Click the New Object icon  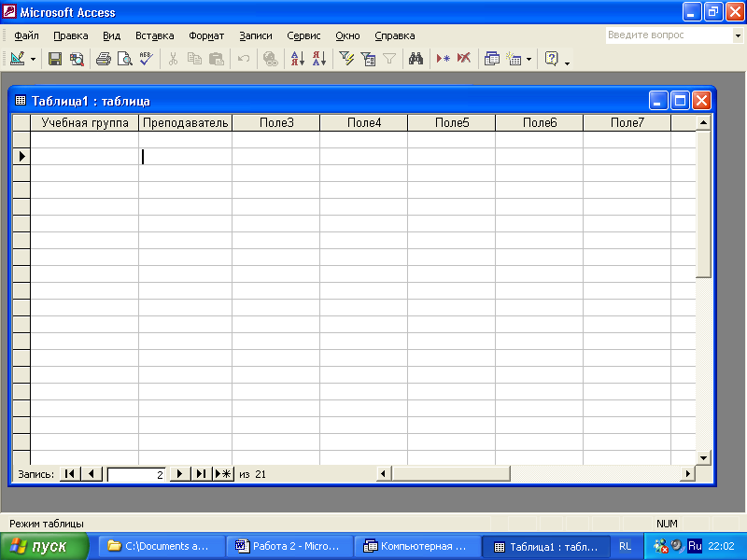514,59
